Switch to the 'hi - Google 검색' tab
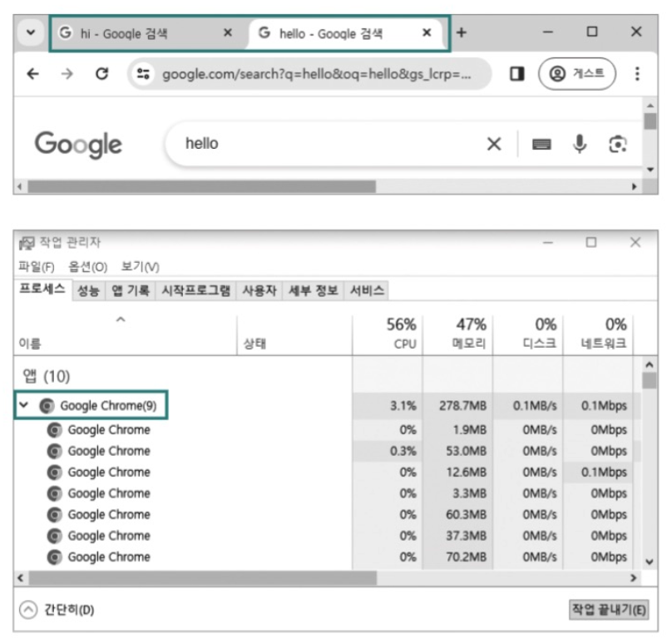The width and height of the screenshot is (672, 644). [x=148, y=33]
